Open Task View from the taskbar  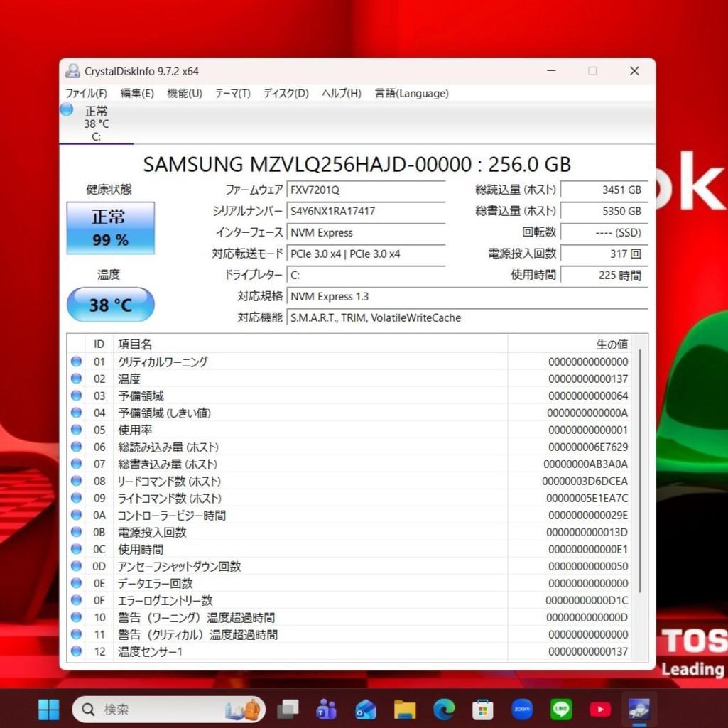tap(288, 709)
